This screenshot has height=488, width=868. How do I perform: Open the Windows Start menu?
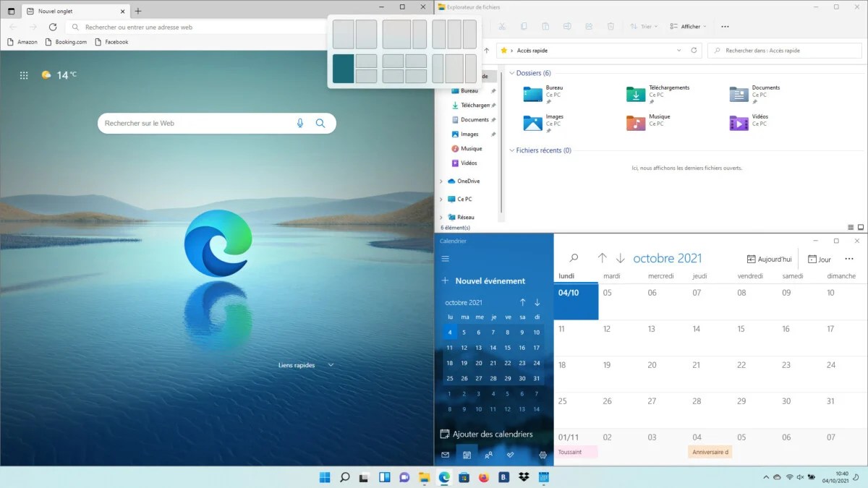325,477
